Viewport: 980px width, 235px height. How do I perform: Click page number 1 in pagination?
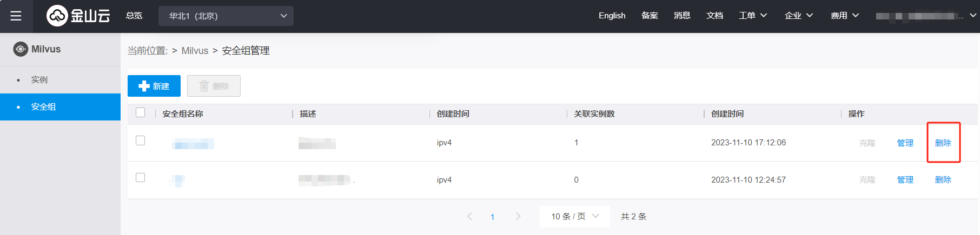click(x=492, y=217)
